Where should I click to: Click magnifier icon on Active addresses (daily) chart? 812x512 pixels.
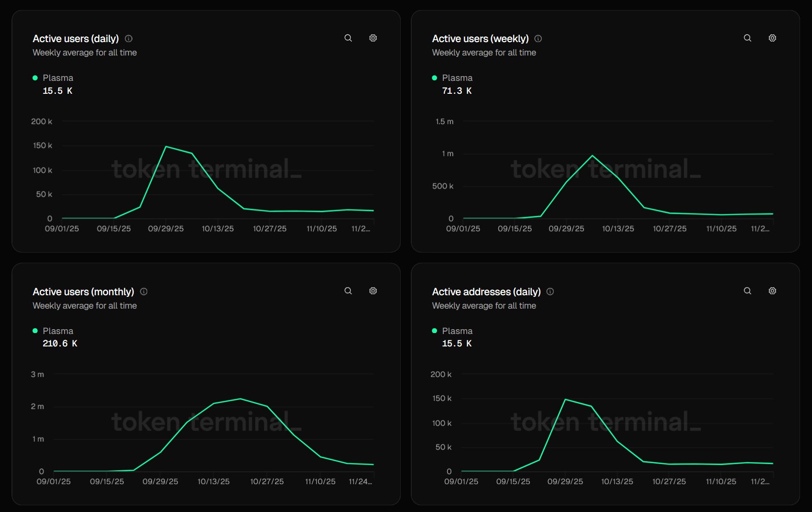747,291
